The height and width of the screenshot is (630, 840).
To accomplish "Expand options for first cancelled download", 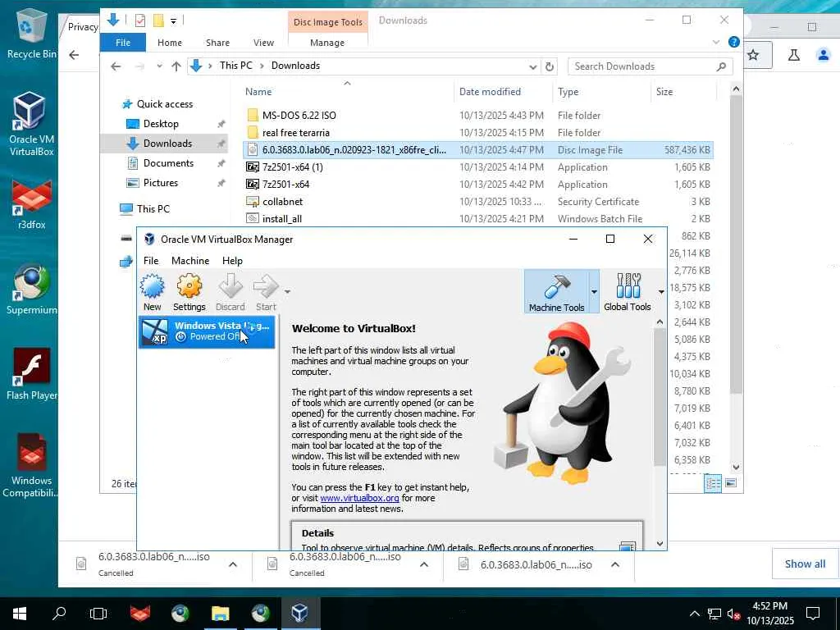I will tap(233, 564).
